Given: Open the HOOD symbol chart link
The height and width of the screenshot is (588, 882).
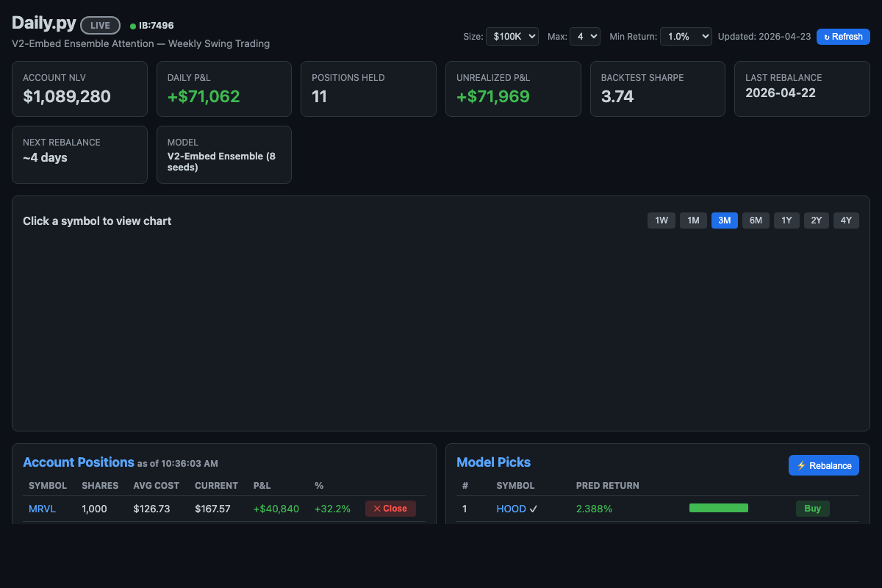Looking at the screenshot, I should pos(510,508).
